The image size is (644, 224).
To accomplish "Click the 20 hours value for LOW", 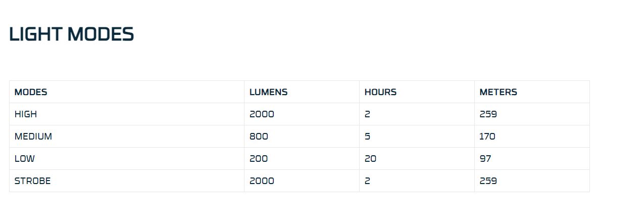I will coord(370,159).
